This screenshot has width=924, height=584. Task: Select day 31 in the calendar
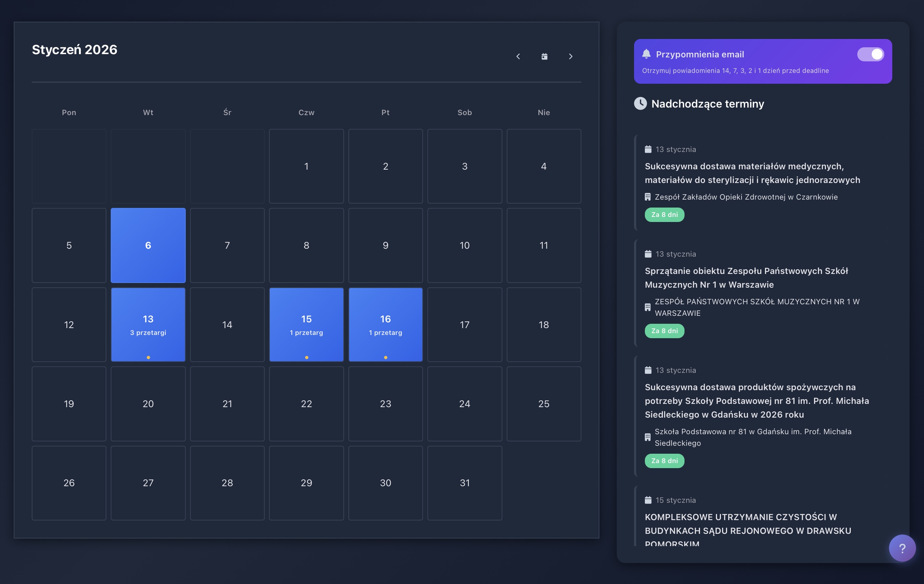coord(464,483)
